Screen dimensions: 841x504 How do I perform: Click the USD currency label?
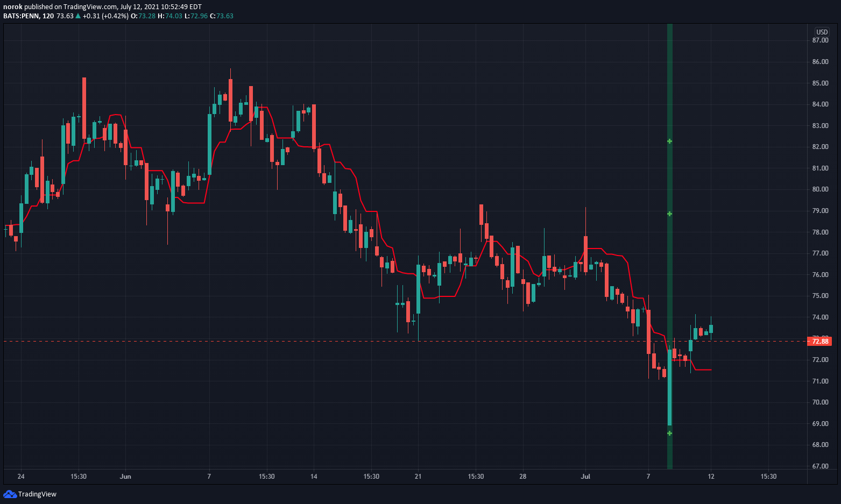click(x=822, y=32)
